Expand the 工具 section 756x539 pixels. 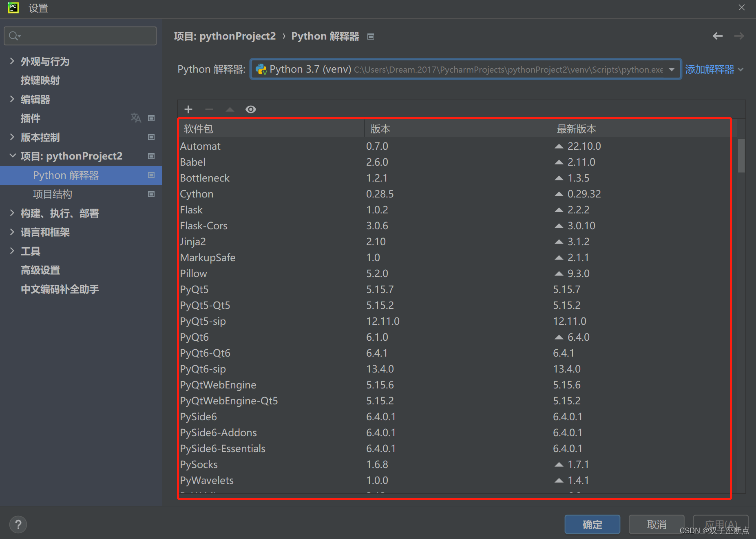pos(12,251)
